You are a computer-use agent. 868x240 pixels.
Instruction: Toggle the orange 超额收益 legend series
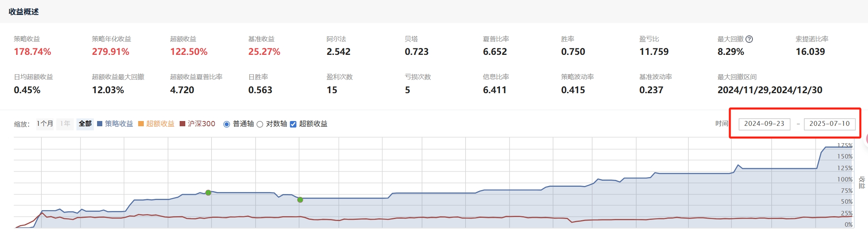coord(156,124)
